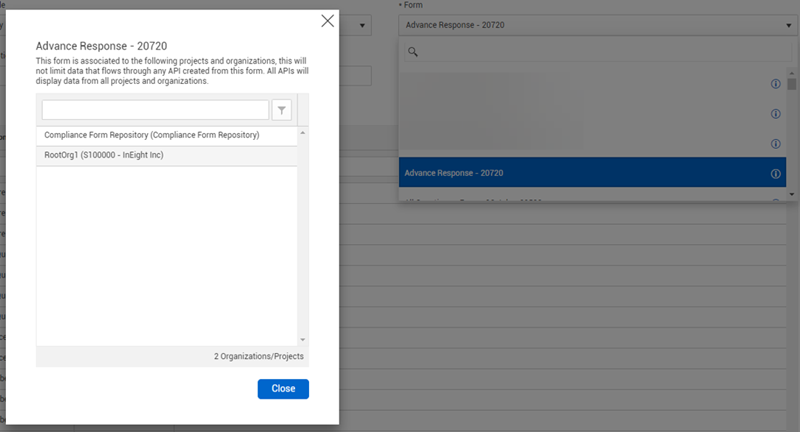Open the filter icon next to search box
This screenshot has width=800, height=432.
click(x=282, y=110)
